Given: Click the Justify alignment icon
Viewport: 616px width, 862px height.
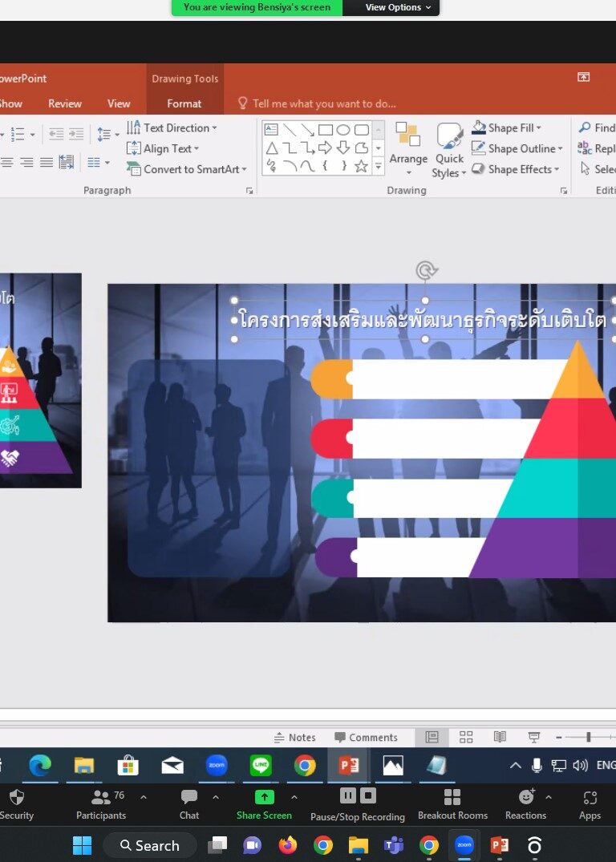Looking at the screenshot, I should coord(47,162).
